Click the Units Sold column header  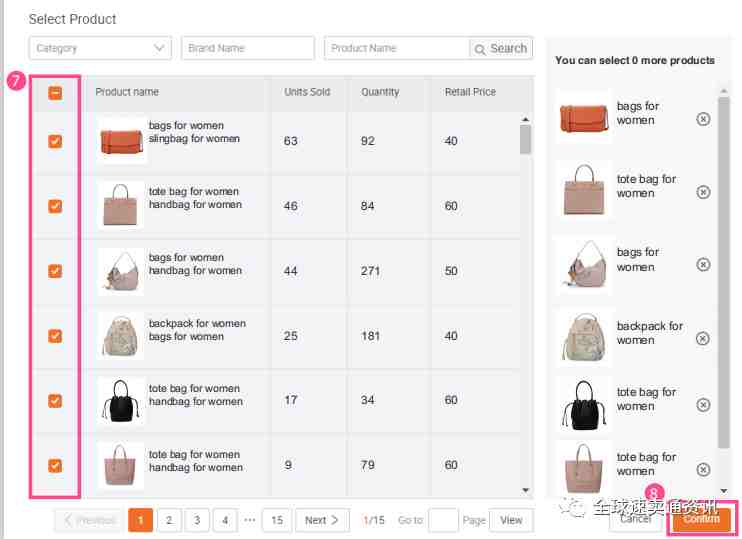pos(307,92)
